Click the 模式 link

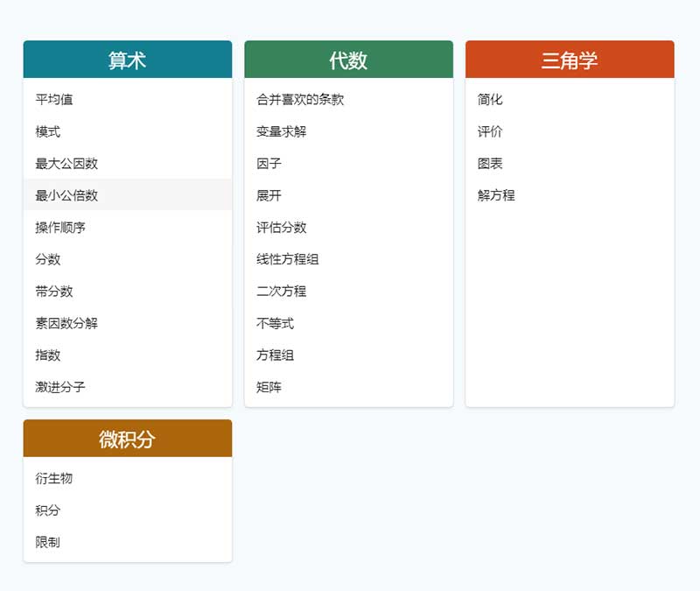pyautogui.click(x=44, y=131)
